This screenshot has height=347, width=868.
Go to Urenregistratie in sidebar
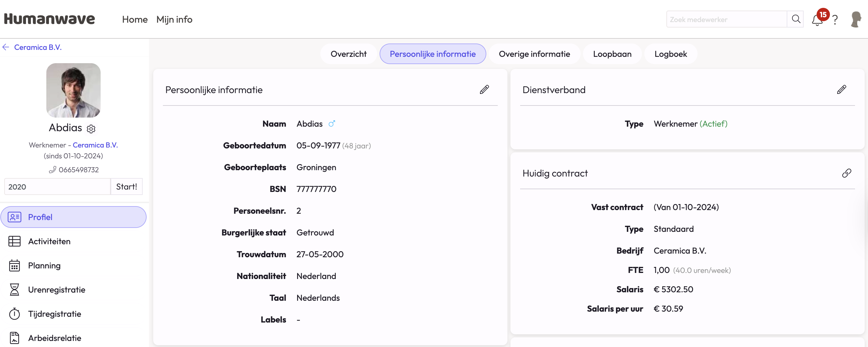(x=57, y=290)
